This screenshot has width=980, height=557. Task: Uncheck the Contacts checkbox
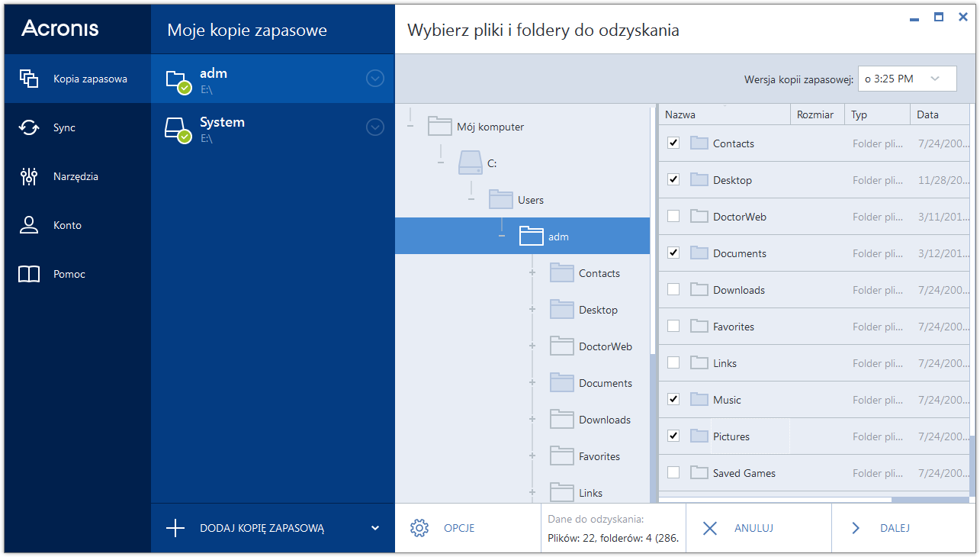tap(673, 143)
